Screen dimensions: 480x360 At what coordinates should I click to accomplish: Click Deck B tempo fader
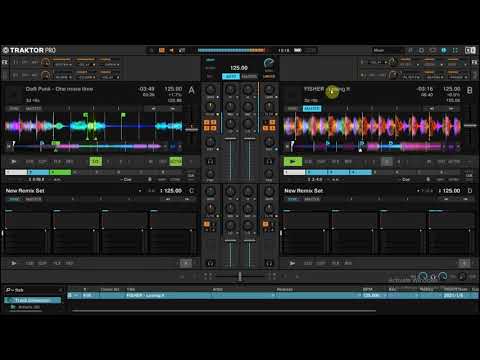click(470, 125)
